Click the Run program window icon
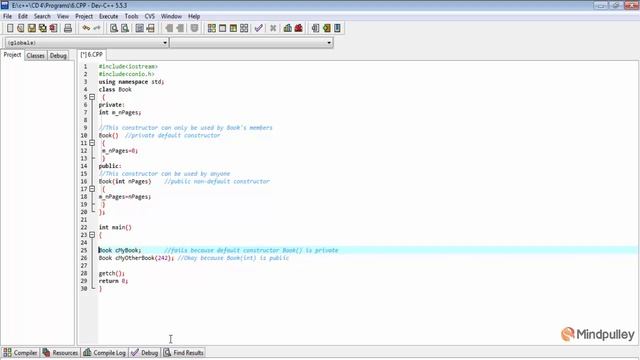Screen dimensions: 640x360 pos(222,28)
